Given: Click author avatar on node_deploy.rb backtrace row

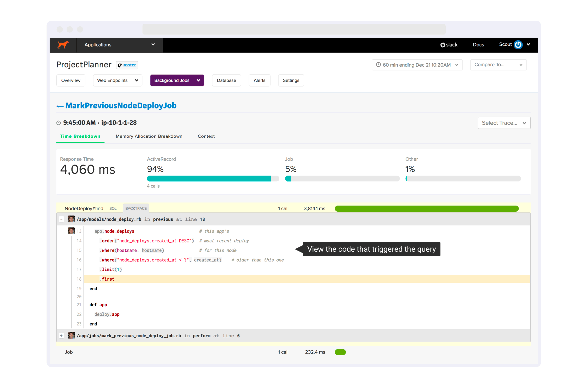Looking at the screenshot, I should click(x=71, y=219).
